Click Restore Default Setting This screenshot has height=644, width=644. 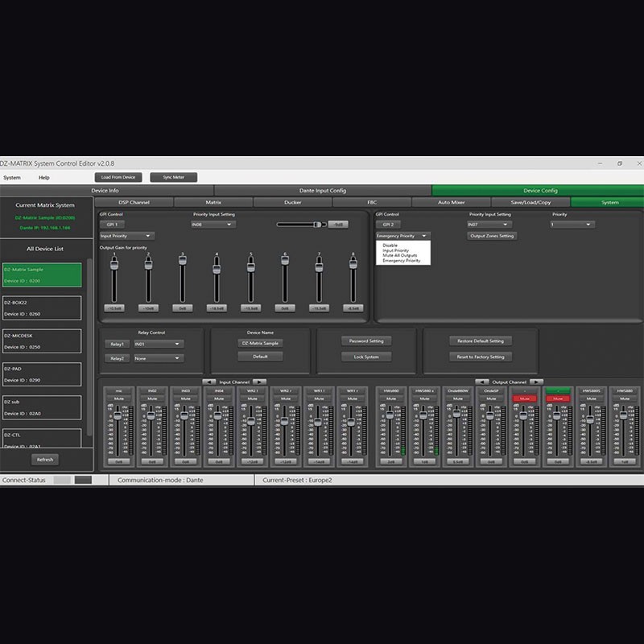pyautogui.click(x=481, y=341)
